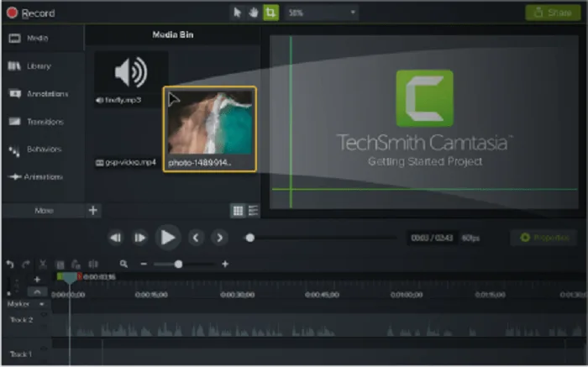Select the arrow pointer edit tool
The width and height of the screenshot is (588, 367).
coord(237,13)
